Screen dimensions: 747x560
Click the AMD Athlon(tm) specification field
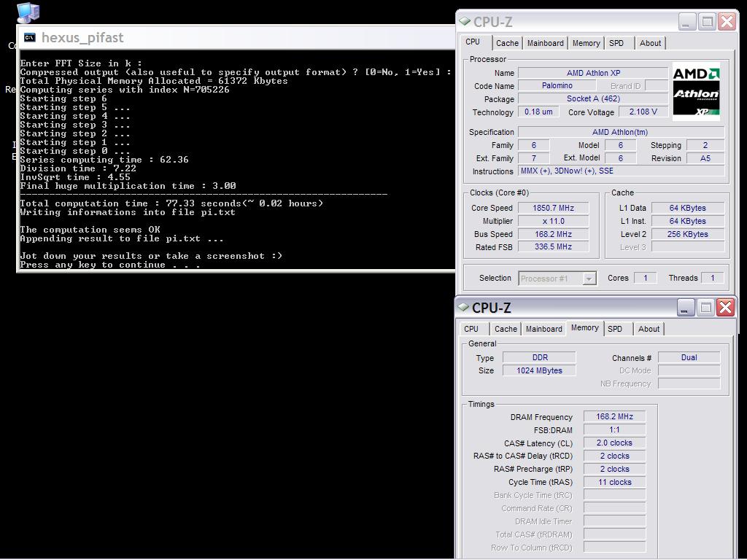pyautogui.click(x=622, y=133)
